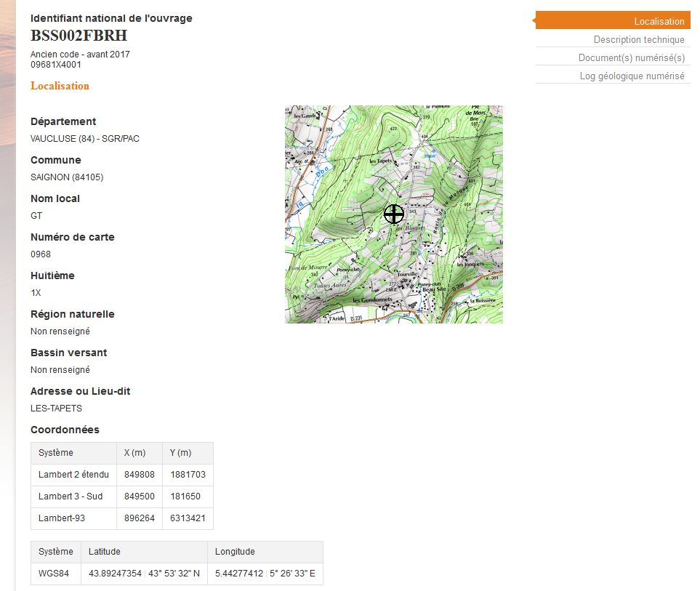Click the WGS84 decimal latitude 43.89247354
Image resolution: width=700 pixels, height=591 pixels.
(115, 574)
